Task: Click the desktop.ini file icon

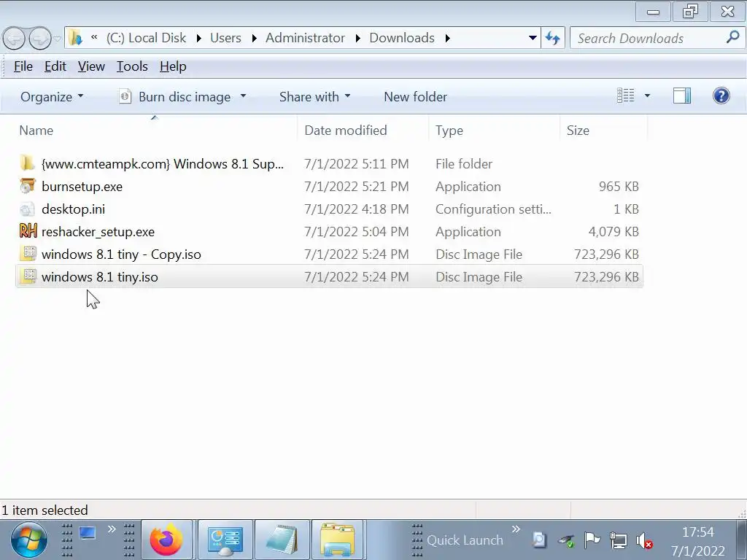Action: (28, 209)
